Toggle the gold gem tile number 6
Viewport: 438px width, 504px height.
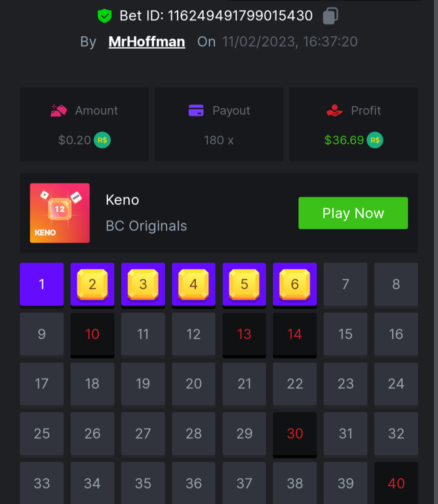(295, 284)
